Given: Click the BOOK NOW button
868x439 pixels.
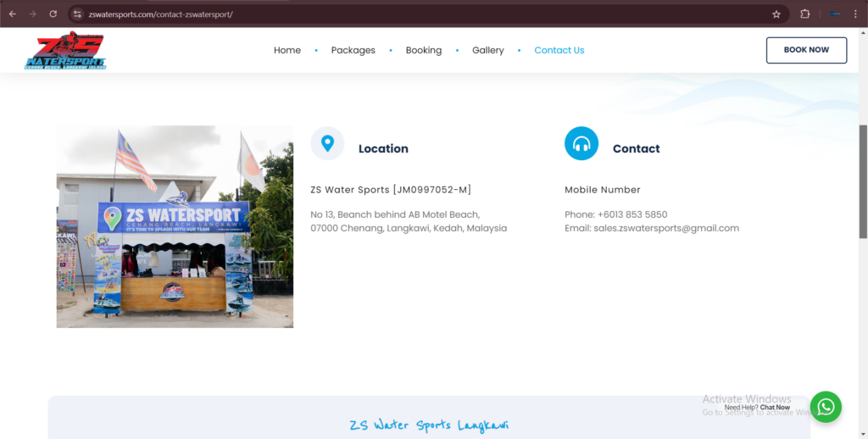Looking at the screenshot, I should [807, 50].
